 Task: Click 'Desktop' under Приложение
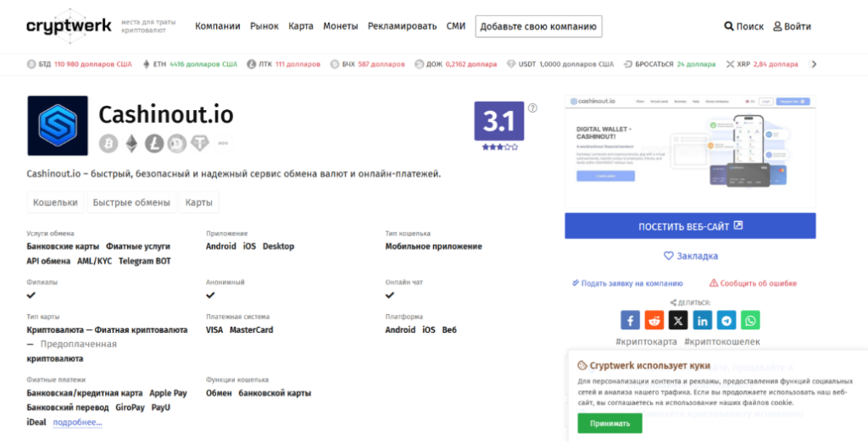click(x=278, y=246)
